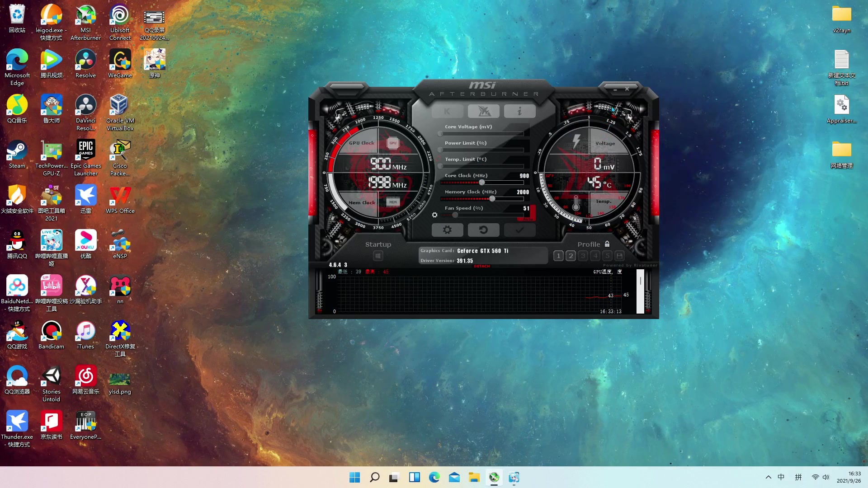The height and width of the screenshot is (488, 868).
Task: Click the Power Limit slider knob
Action: click(x=440, y=150)
